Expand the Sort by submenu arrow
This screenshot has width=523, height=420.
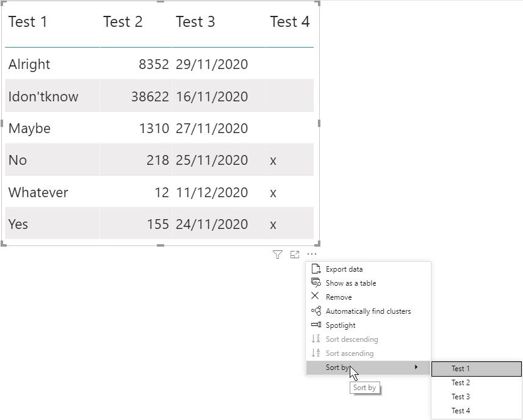[x=416, y=367]
